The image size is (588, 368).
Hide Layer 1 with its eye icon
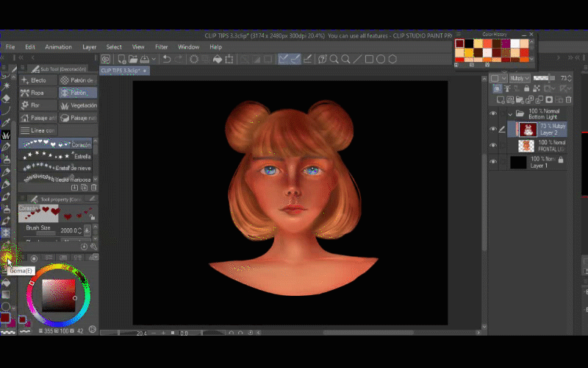tap(493, 162)
